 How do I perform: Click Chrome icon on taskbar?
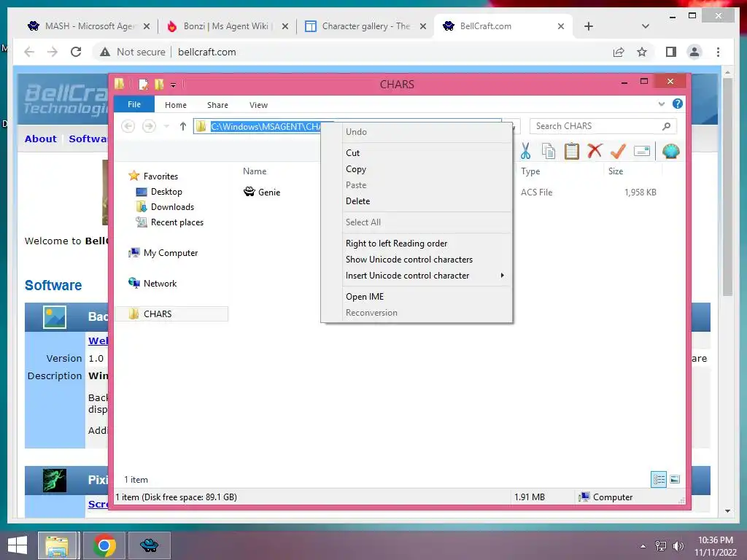pos(104,545)
